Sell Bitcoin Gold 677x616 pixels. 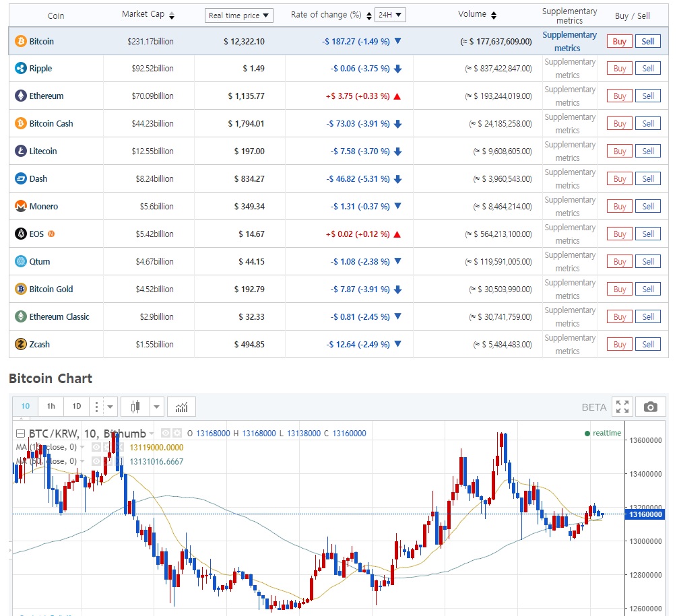(x=647, y=289)
